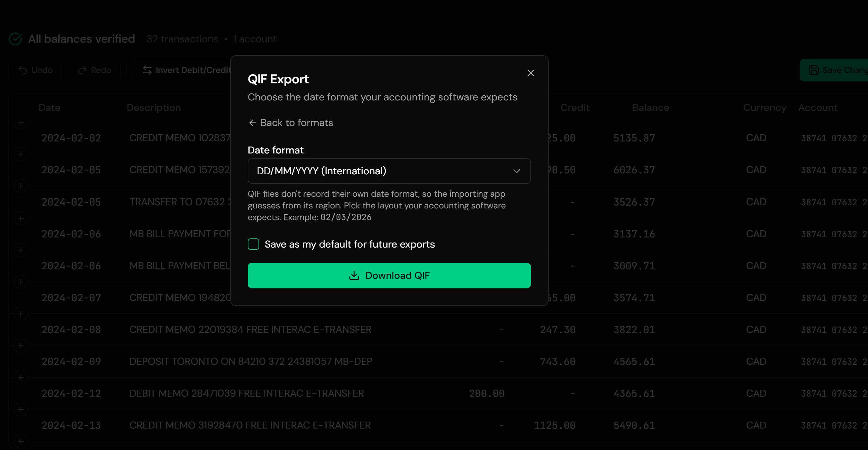Click description CREDIT MEMO 31928470 FREE INTERAC E-TRANSFER
The height and width of the screenshot is (450, 868).
coord(250,425)
